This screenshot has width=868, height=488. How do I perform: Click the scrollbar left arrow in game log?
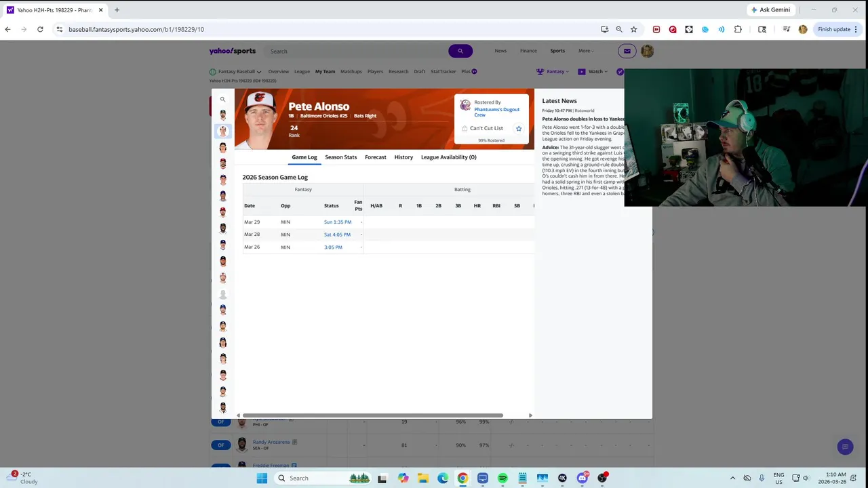[238, 415]
